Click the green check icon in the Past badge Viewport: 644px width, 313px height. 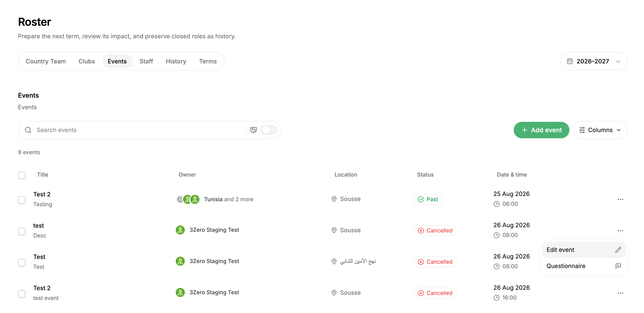pos(421,199)
